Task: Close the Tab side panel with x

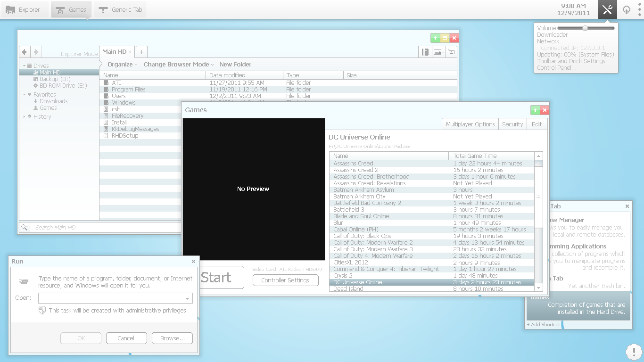Action: pyautogui.click(x=627, y=206)
